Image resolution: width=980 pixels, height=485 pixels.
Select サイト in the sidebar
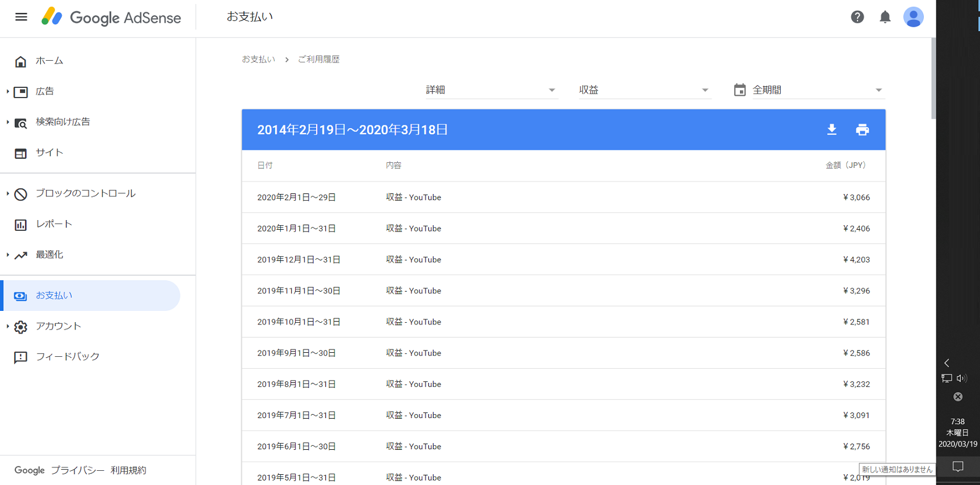pos(49,153)
